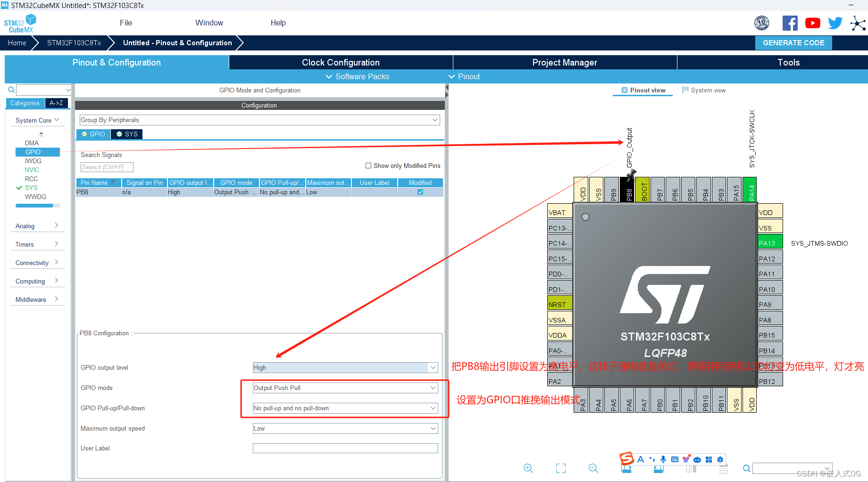Image resolution: width=868 pixels, height=482 pixels.
Task: Select the SYS peripheral tab
Action: click(127, 134)
